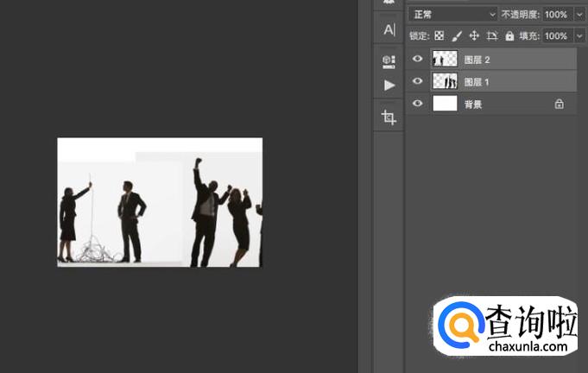Select the crop panel icon
Viewport: 588px width, 373px height.
(x=389, y=117)
